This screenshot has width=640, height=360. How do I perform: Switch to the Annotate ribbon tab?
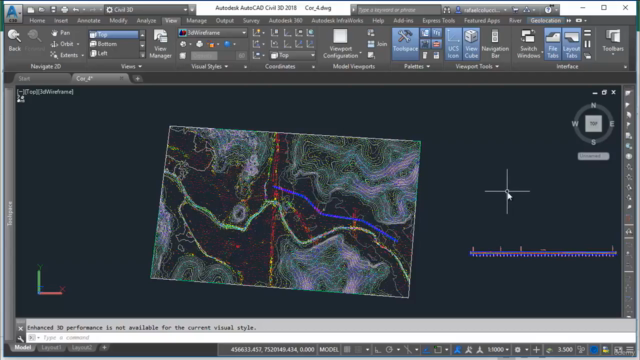(x=89, y=20)
